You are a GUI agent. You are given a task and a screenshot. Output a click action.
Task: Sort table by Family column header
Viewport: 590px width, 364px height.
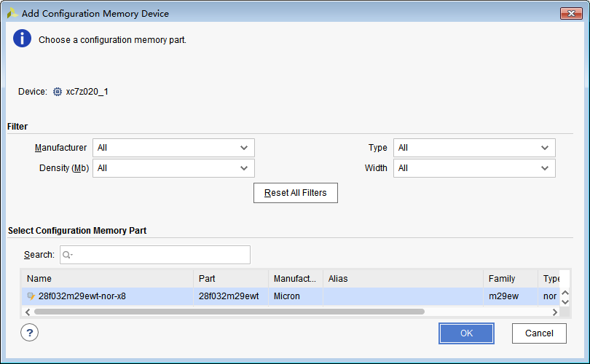pos(511,279)
